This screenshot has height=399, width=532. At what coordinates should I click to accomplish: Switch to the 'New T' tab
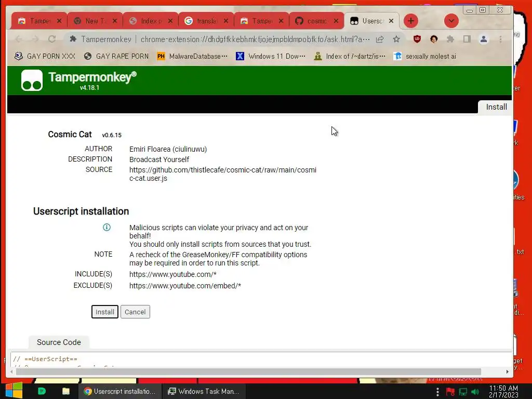[96, 21]
